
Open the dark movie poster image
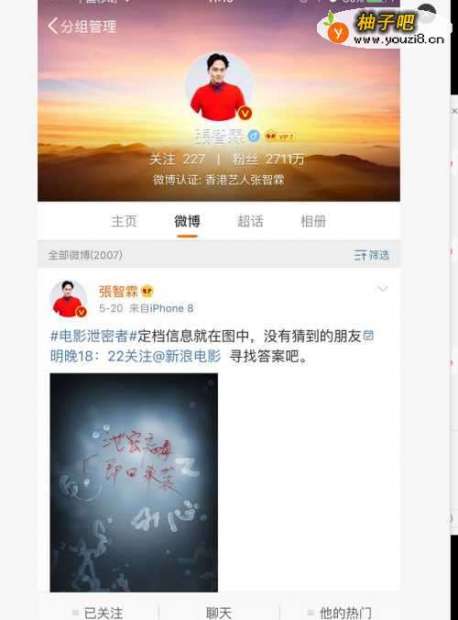click(134, 482)
